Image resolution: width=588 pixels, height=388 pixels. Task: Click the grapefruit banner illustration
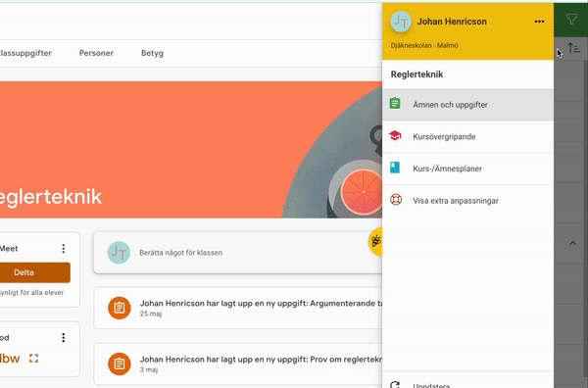coord(361,192)
